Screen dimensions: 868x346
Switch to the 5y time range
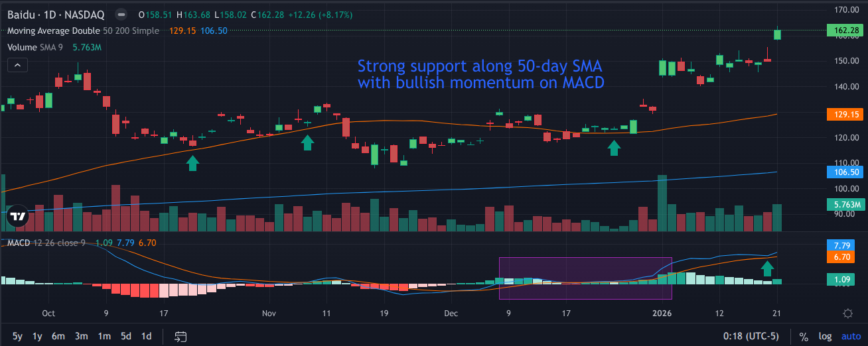tap(17, 336)
